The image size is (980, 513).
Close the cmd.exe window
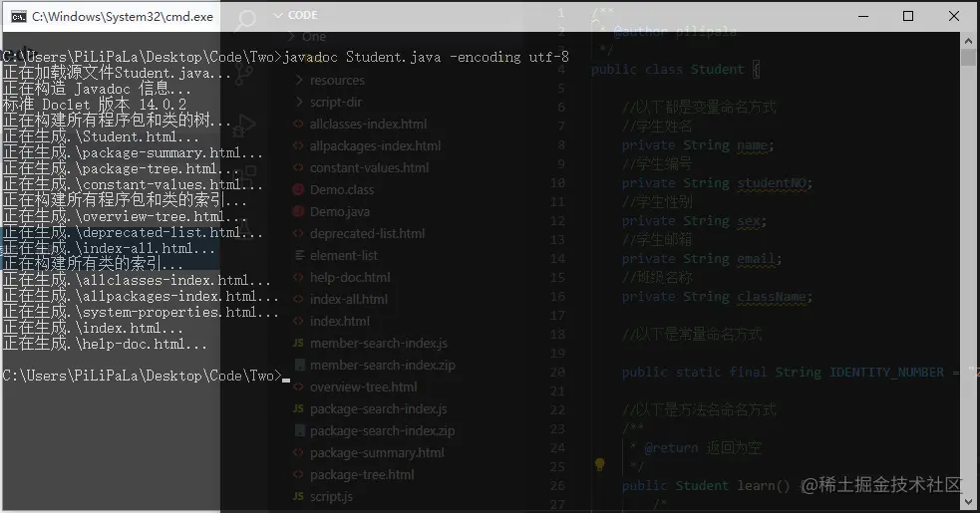pos(954,16)
